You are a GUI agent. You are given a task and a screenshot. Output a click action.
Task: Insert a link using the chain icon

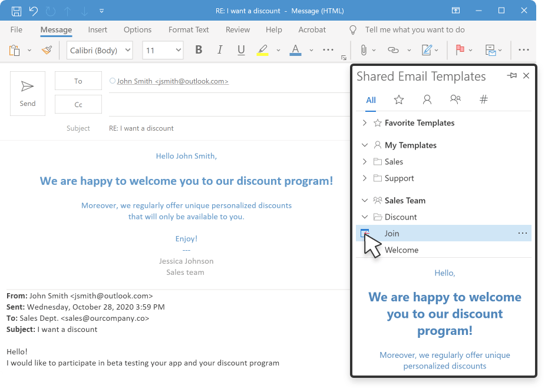pos(393,51)
